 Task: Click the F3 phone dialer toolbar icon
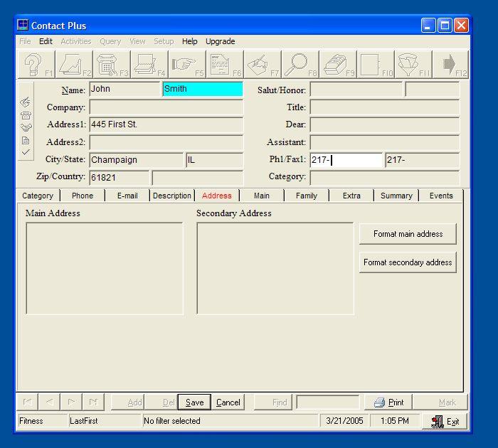(x=112, y=65)
